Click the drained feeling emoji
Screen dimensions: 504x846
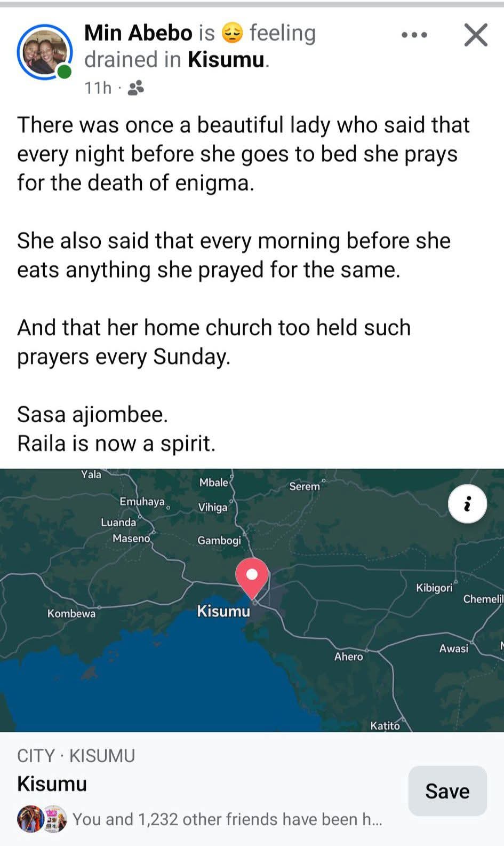coord(232,33)
